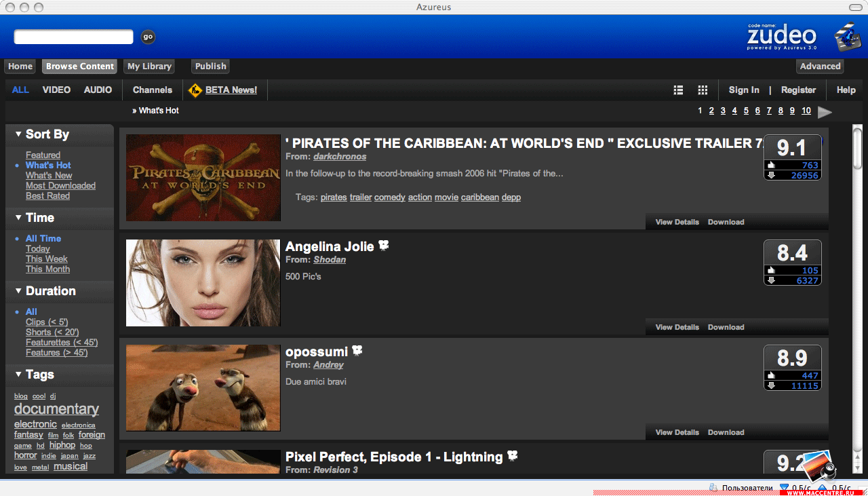Click the media icon beside Angelina Jolie title
The height and width of the screenshot is (496, 868).
pyautogui.click(x=384, y=246)
